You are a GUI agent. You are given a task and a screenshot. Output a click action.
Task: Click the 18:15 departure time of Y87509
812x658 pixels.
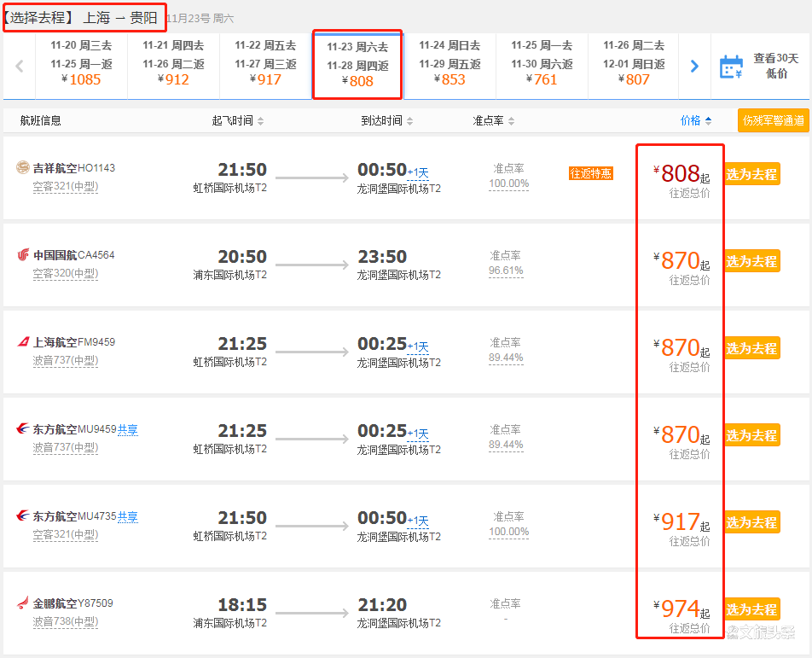tap(242, 604)
